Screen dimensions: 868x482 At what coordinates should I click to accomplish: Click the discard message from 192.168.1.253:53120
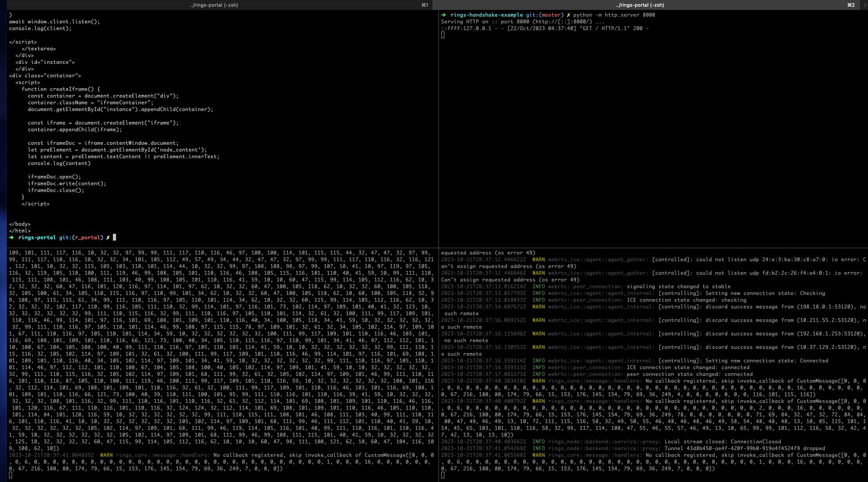point(653,337)
